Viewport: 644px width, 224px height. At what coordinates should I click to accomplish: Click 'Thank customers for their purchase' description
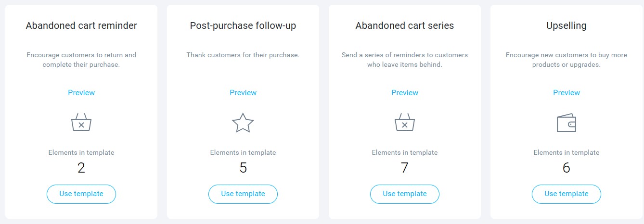(243, 55)
